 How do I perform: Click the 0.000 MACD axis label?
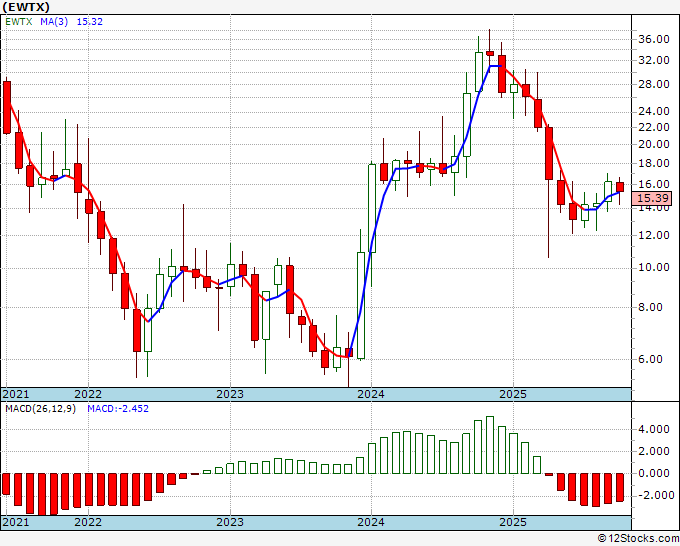654,473
